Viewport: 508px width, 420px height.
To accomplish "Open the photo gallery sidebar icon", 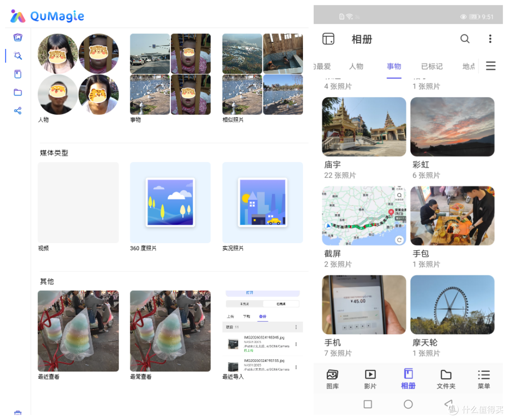I will point(18,38).
